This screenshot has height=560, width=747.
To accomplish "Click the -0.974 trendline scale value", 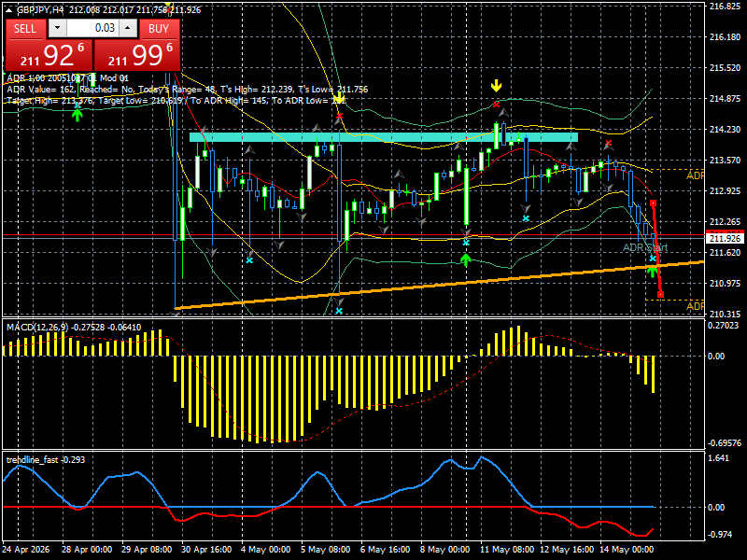I will point(720,534).
